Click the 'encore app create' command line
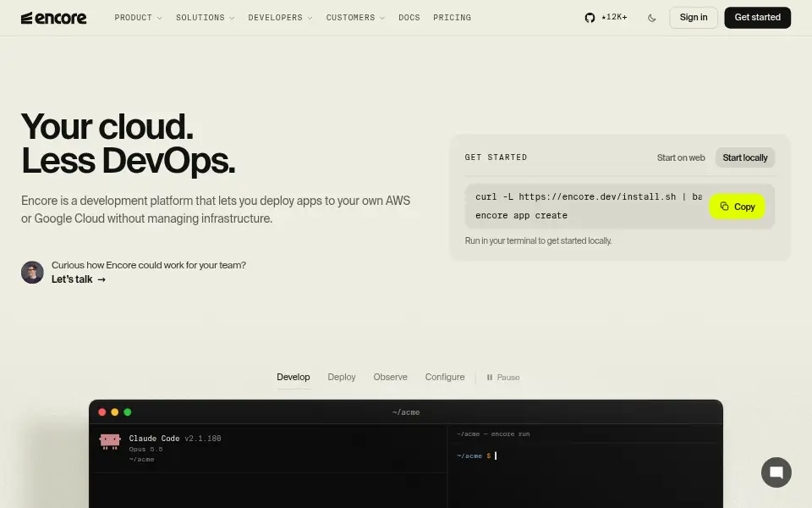Image resolution: width=812 pixels, height=508 pixels. pyautogui.click(x=522, y=216)
